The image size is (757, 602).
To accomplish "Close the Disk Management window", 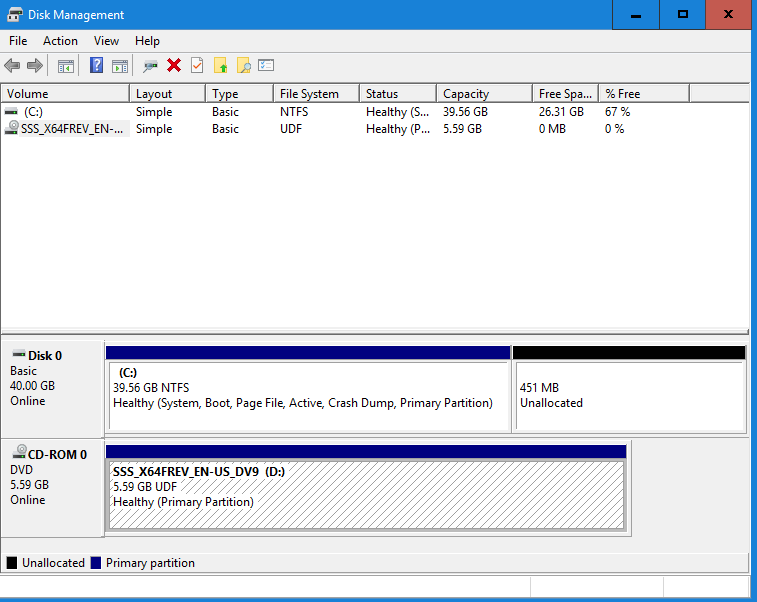I will pyautogui.click(x=729, y=15).
